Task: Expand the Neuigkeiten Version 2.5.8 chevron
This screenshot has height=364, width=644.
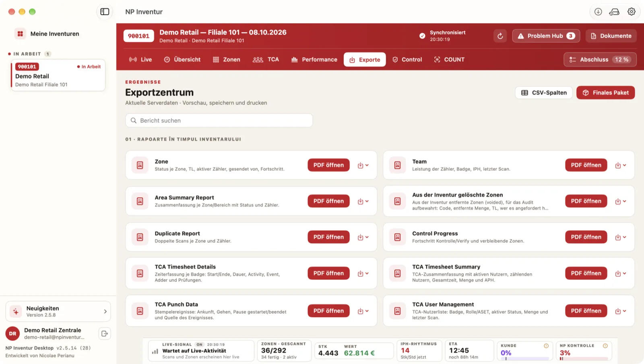Action: click(x=105, y=311)
